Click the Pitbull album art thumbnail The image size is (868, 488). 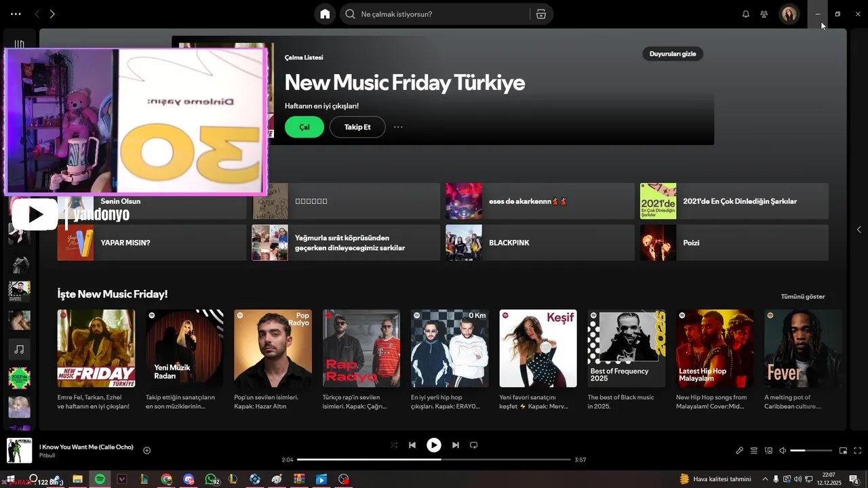[x=19, y=451]
